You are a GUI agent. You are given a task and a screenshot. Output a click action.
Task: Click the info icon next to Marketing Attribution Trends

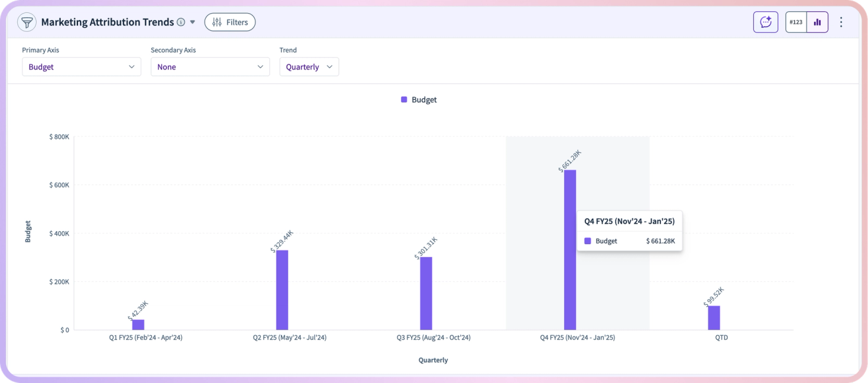181,22
